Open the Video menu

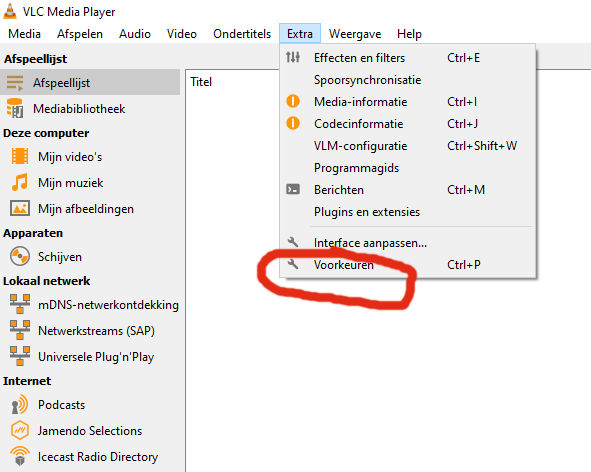tap(182, 34)
